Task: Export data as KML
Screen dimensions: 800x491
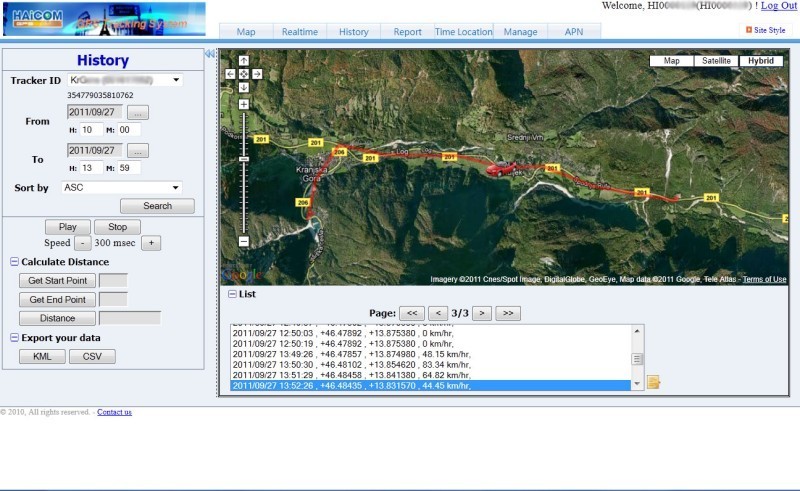Action: (42, 356)
